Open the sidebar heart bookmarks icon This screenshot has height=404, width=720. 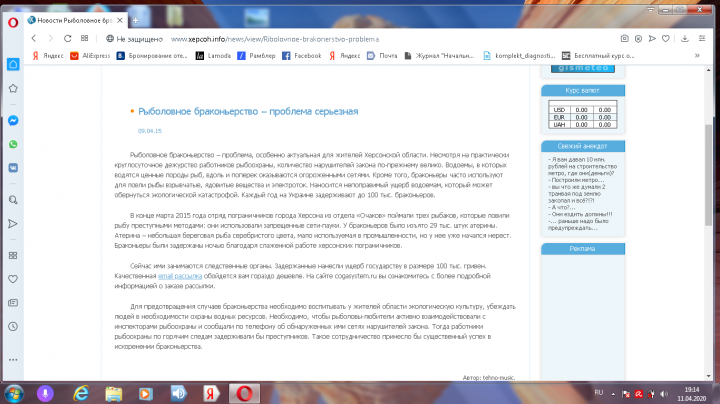pyautogui.click(x=13, y=279)
